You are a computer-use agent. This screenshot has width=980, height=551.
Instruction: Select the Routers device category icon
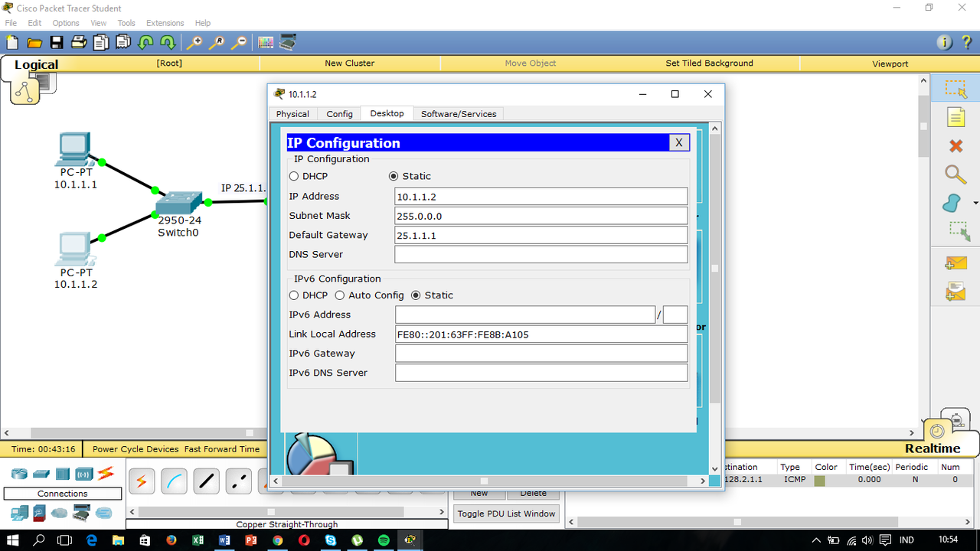pos(19,474)
